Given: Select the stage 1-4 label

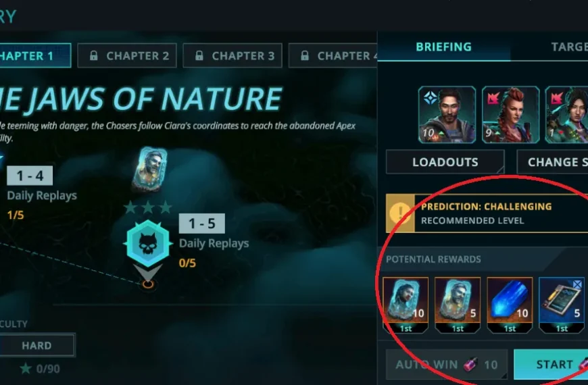Looking at the screenshot, I should point(30,176).
